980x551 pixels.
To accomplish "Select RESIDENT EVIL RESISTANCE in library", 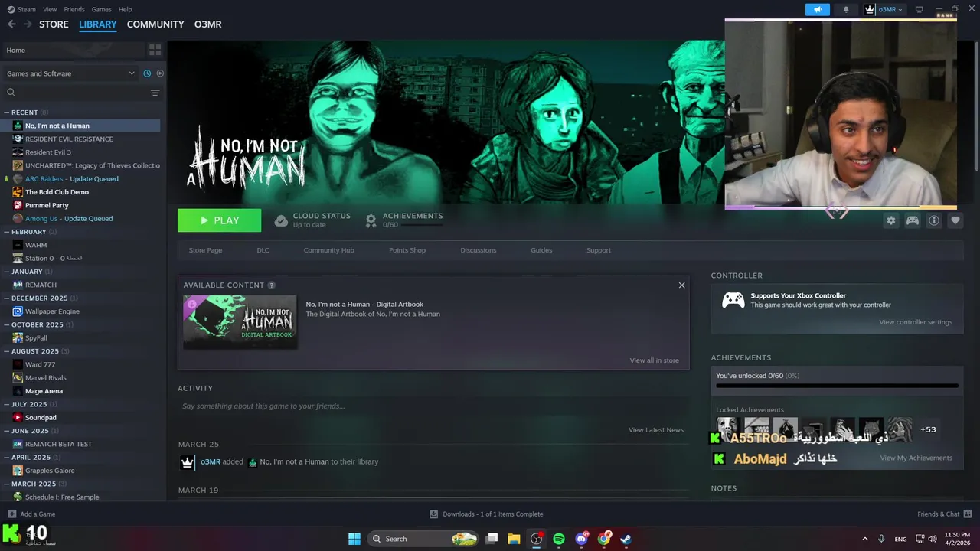I will pyautogui.click(x=69, y=139).
